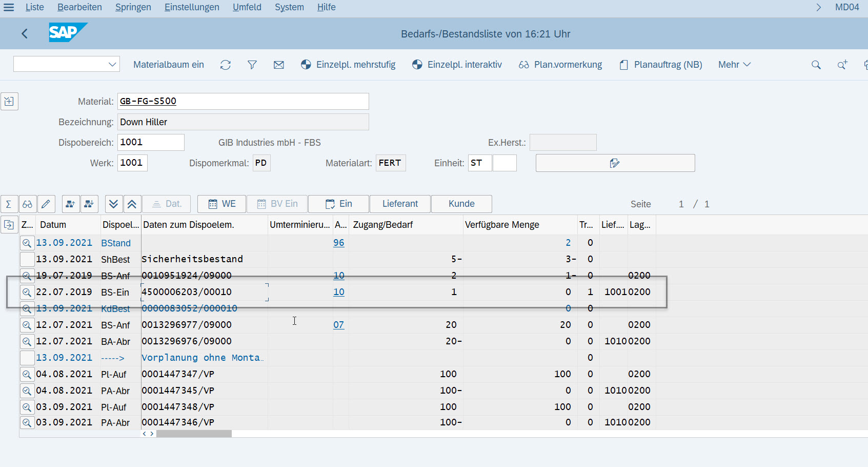Open the Bearbeiten menu
Viewport: 868px width, 467px height.
point(79,7)
